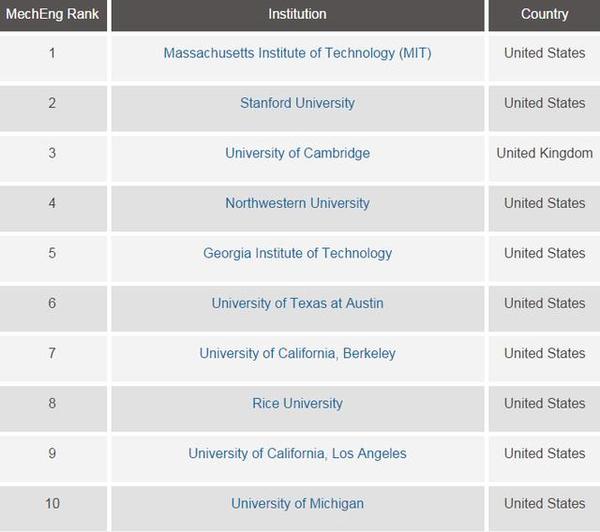Screen dimensions: 600x532
Task: Sort by MechEng Rank column header
Action: click(x=53, y=15)
